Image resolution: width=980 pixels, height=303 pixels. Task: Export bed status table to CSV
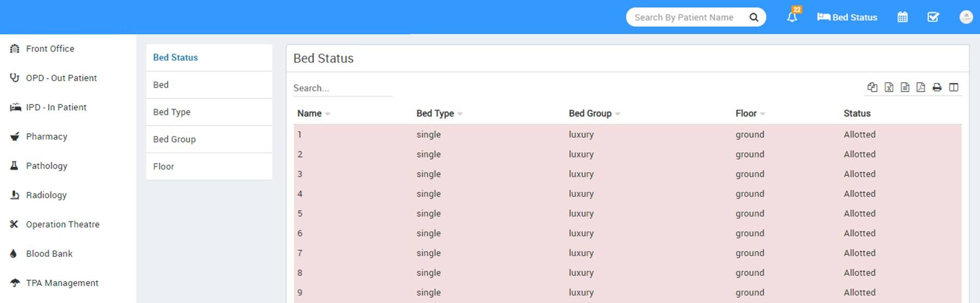[905, 87]
